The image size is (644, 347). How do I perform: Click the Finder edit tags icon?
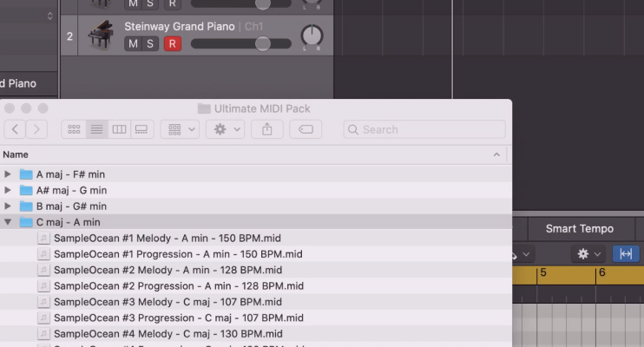click(x=306, y=129)
